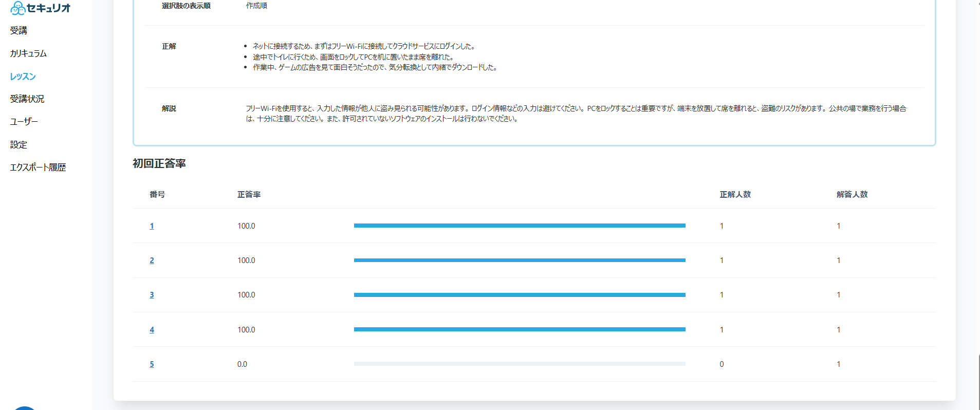Open question number 2 link
Viewport: 980px width, 410px height.
(x=152, y=260)
